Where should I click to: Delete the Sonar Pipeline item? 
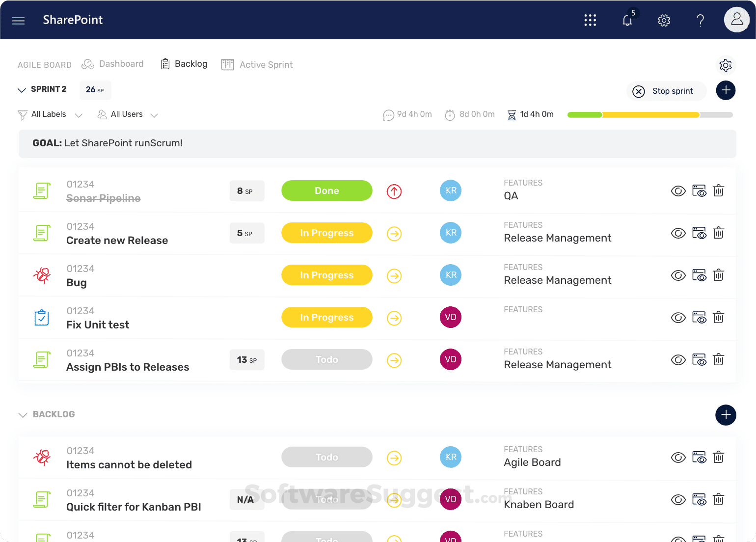[x=719, y=190]
